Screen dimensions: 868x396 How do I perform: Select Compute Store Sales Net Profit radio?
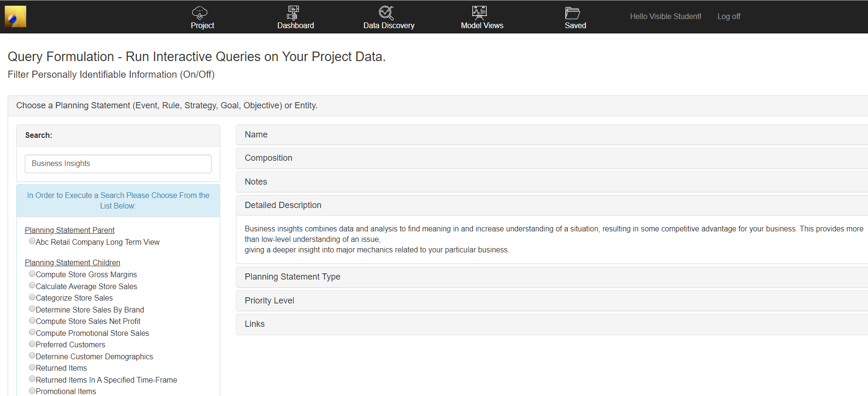[x=32, y=320]
